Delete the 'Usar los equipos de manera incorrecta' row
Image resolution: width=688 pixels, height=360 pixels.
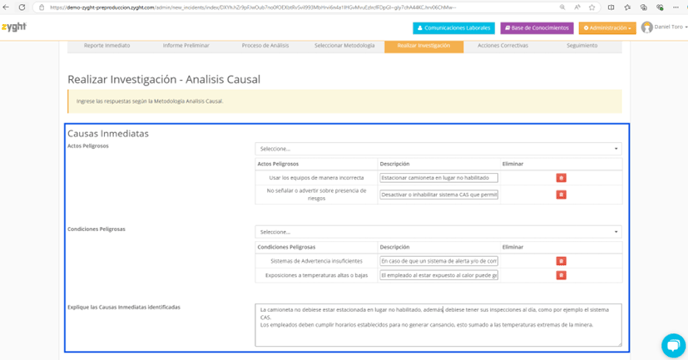coord(561,178)
